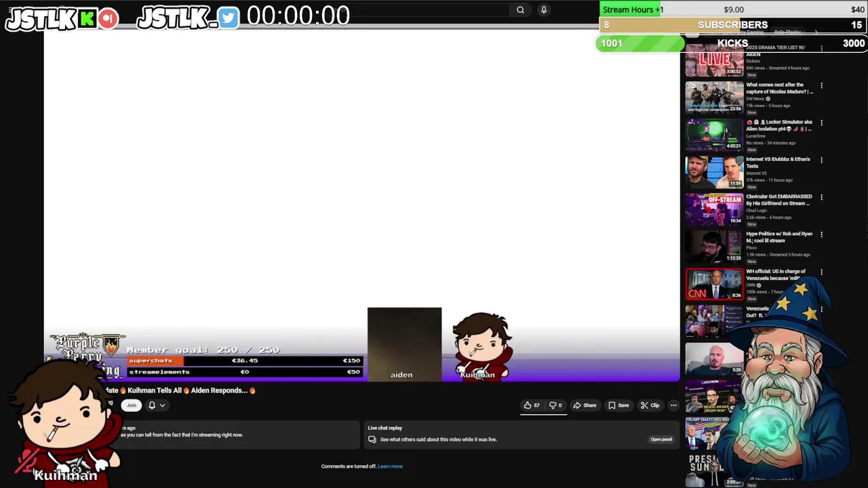This screenshot has height=488, width=868.
Task: Activate the voice search microphone icon
Action: tap(543, 10)
